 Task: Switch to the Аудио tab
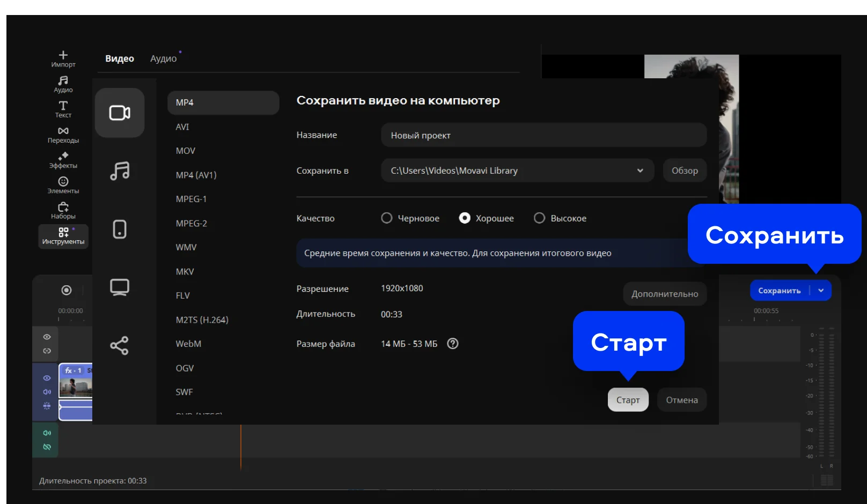(163, 58)
